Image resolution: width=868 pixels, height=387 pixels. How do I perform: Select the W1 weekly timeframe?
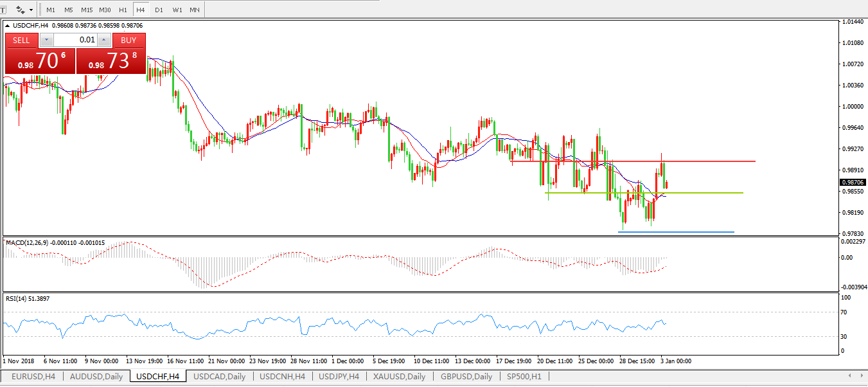(x=177, y=10)
